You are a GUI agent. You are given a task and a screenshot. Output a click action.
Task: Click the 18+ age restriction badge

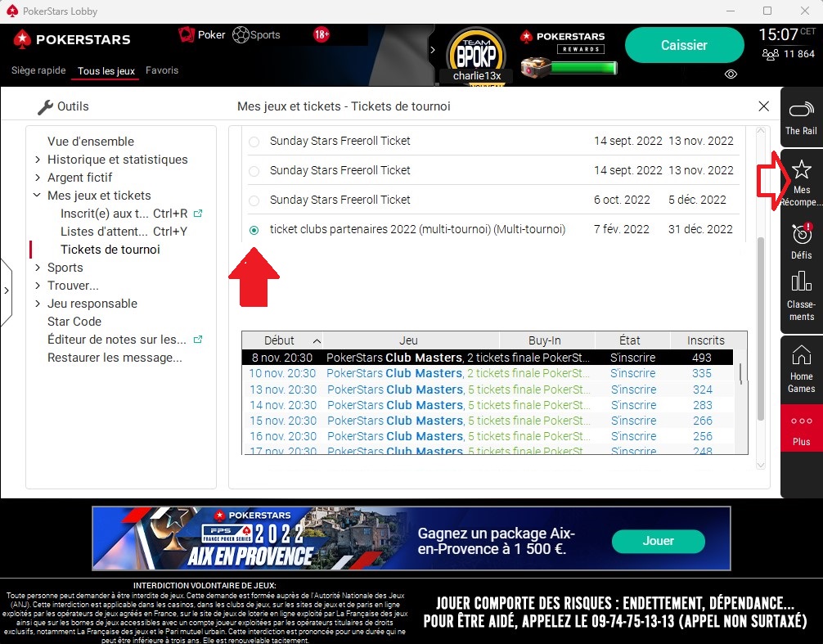pyautogui.click(x=322, y=34)
